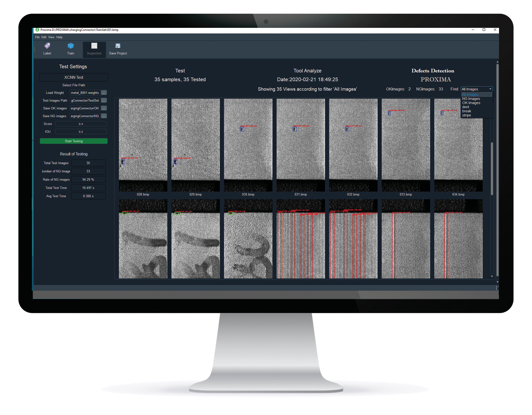Browse for Load Weight file
Viewport: 532px width, 415px height.
[x=104, y=93]
